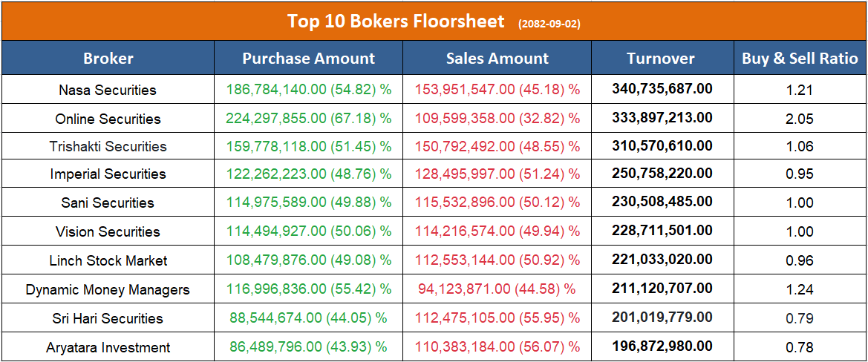Click the Sales Amount column header
The width and height of the screenshot is (868, 362).
497,59
